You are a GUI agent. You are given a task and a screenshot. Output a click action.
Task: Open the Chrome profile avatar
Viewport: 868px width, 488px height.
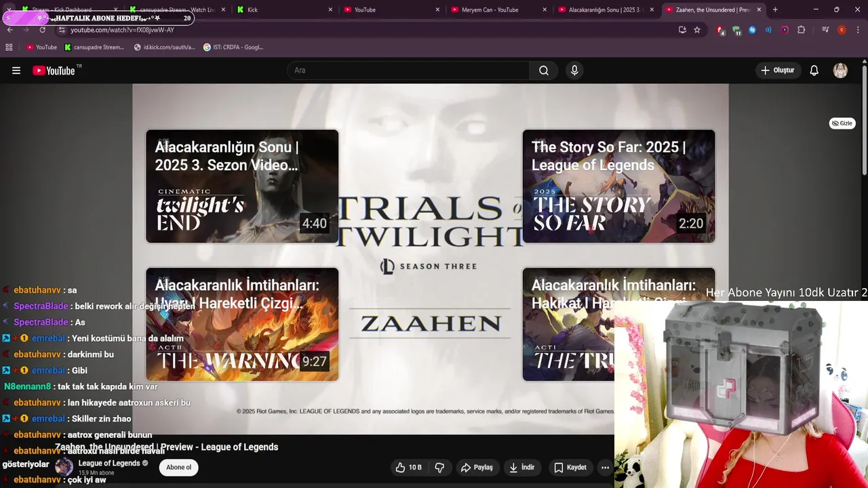coord(842,30)
